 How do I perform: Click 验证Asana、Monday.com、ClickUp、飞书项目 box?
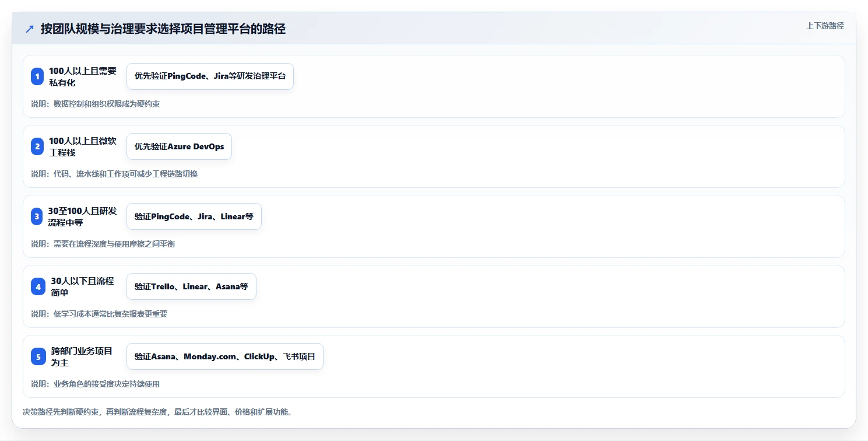coord(225,356)
